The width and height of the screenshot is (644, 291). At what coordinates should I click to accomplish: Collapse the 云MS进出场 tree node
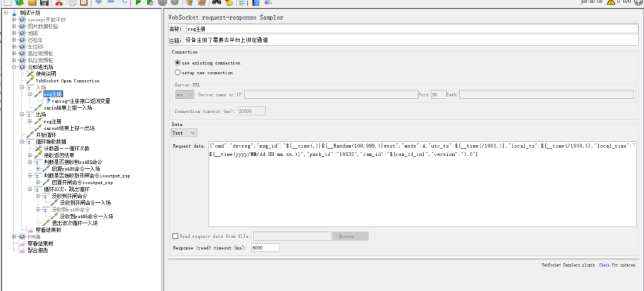[14, 67]
